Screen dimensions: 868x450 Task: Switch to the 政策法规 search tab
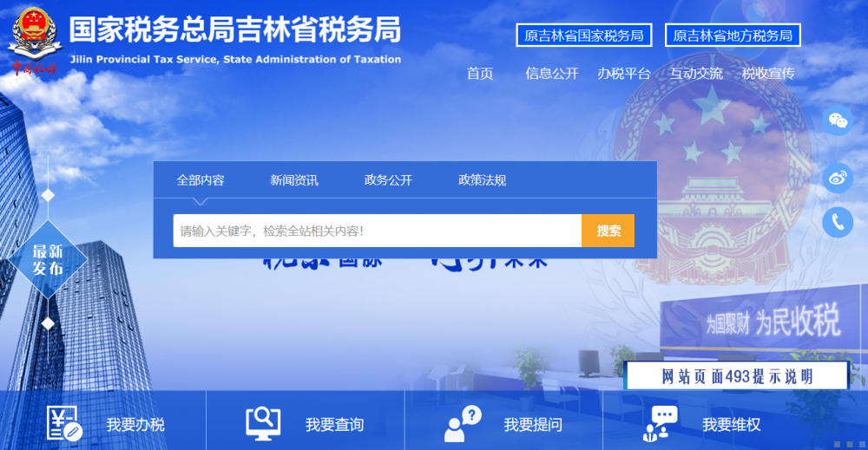[x=482, y=180]
